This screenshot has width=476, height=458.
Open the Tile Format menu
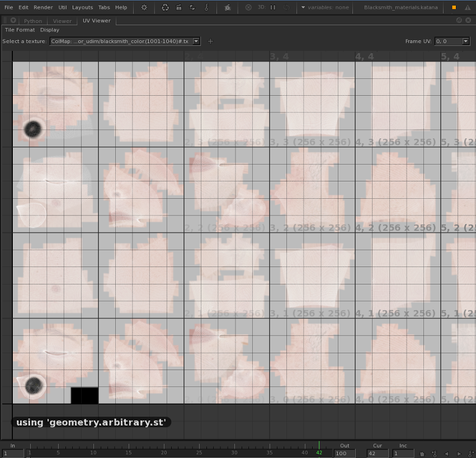[x=20, y=30]
